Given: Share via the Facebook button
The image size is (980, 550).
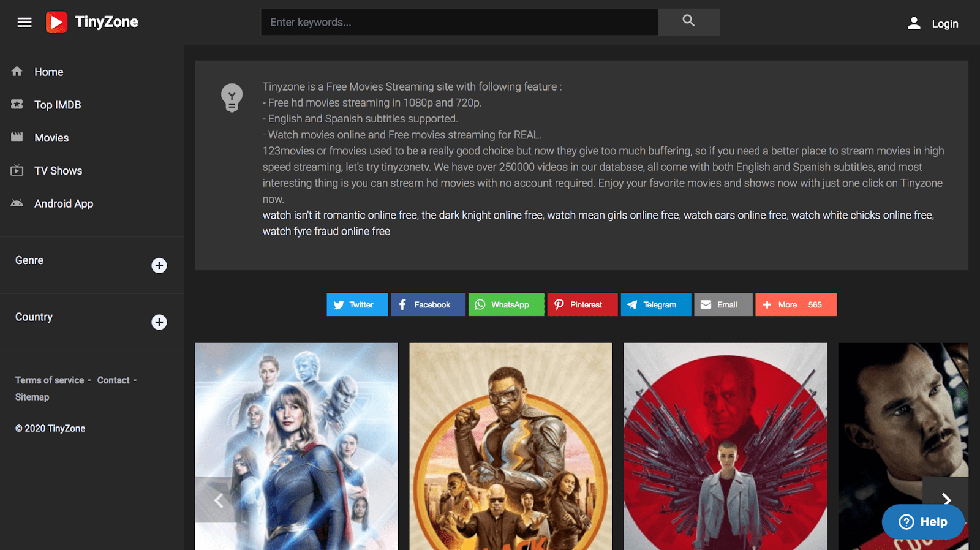Looking at the screenshot, I should click(x=428, y=304).
